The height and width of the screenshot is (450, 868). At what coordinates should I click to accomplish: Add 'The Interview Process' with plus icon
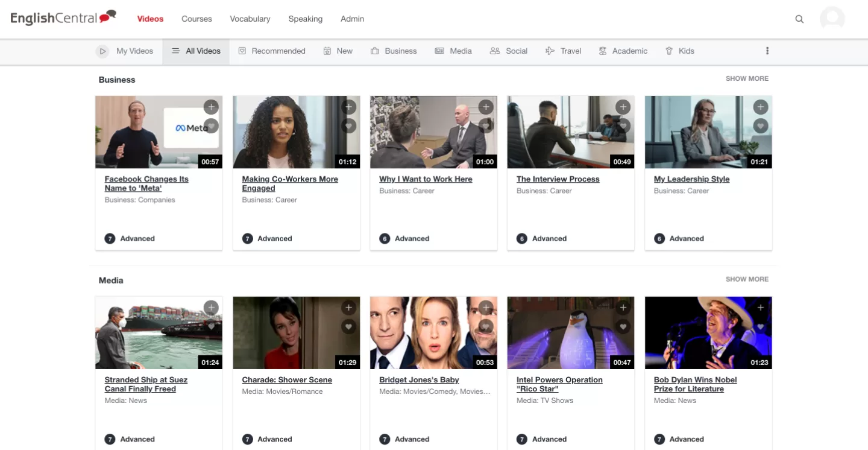[623, 107]
